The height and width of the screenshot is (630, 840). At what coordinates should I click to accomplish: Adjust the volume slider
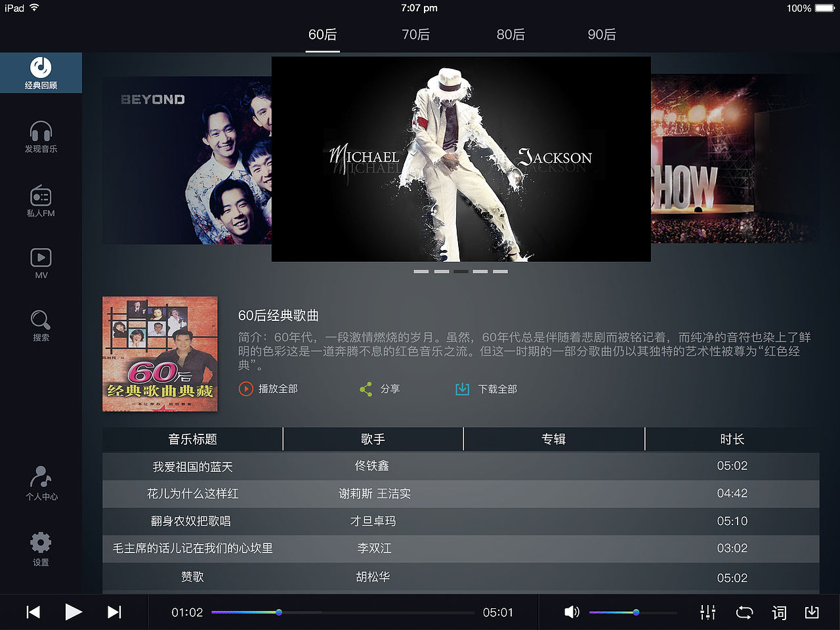635,612
